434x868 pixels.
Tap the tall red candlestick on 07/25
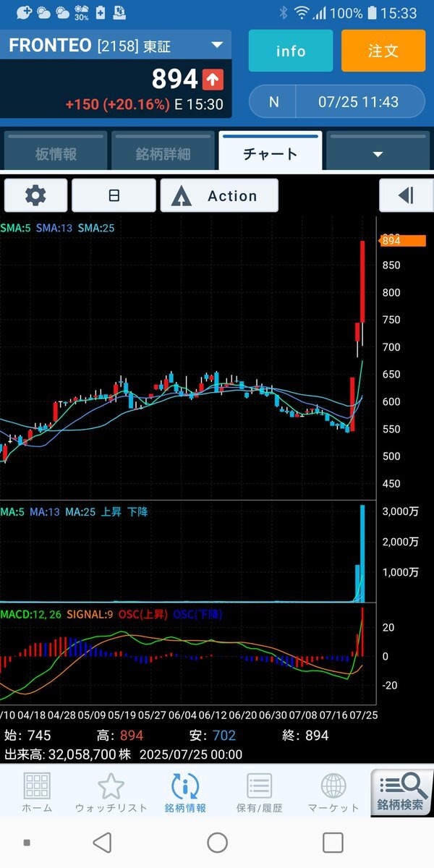(x=362, y=281)
